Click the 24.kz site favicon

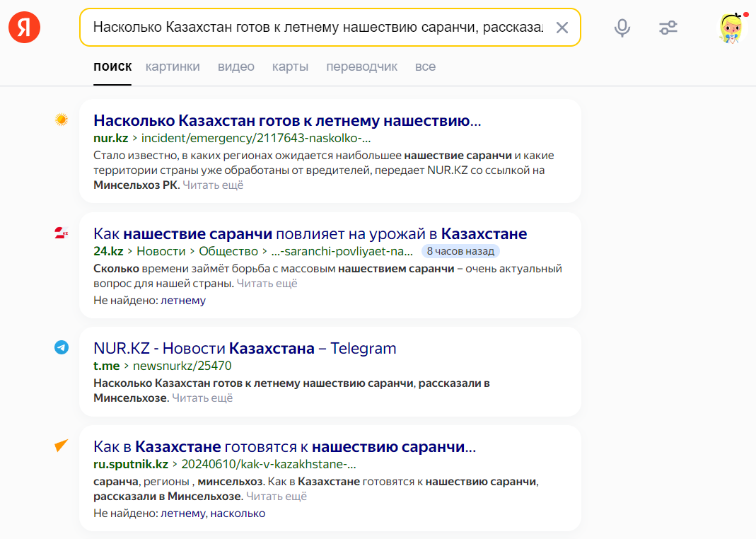[x=62, y=233]
